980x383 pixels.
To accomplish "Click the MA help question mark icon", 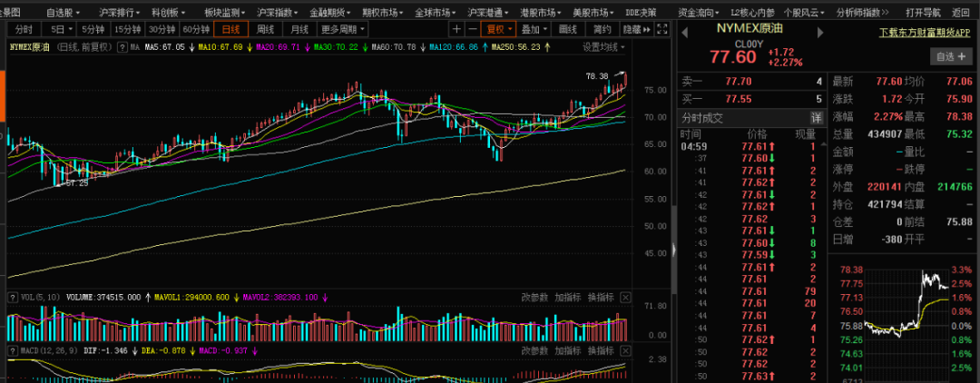I will coord(122,46).
